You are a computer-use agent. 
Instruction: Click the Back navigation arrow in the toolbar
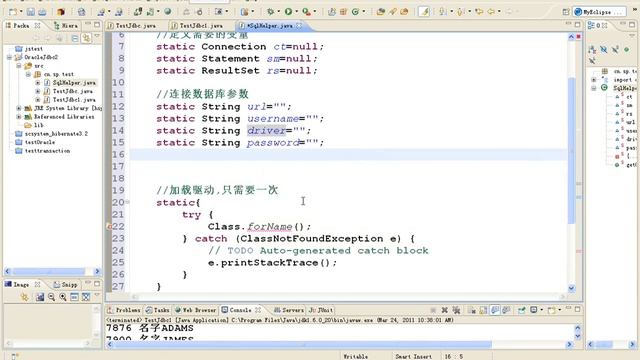[491, 12]
